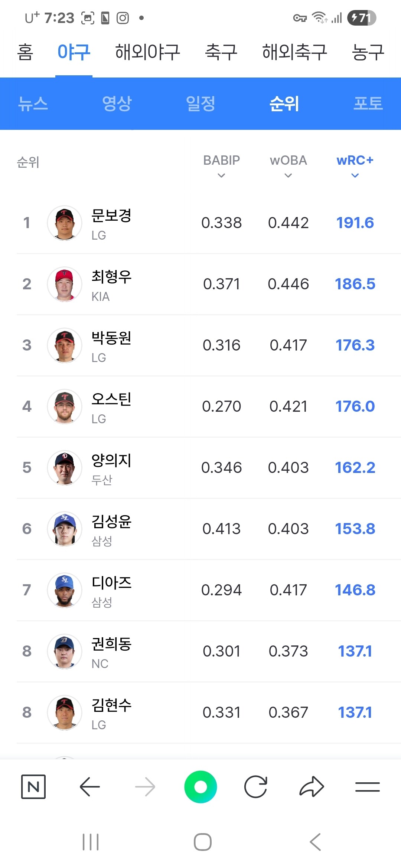Viewport: 401px width, 868px height.
Task: Open player 양의지 profile name
Action: tap(111, 460)
